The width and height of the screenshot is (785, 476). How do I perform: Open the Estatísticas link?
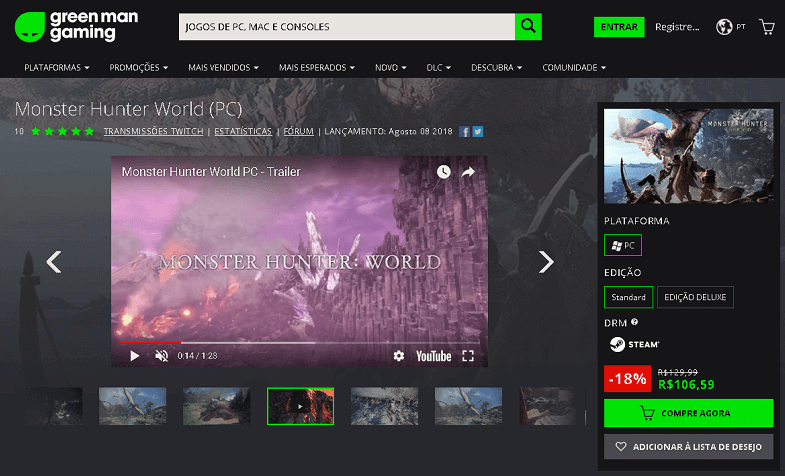coord(243,132)
